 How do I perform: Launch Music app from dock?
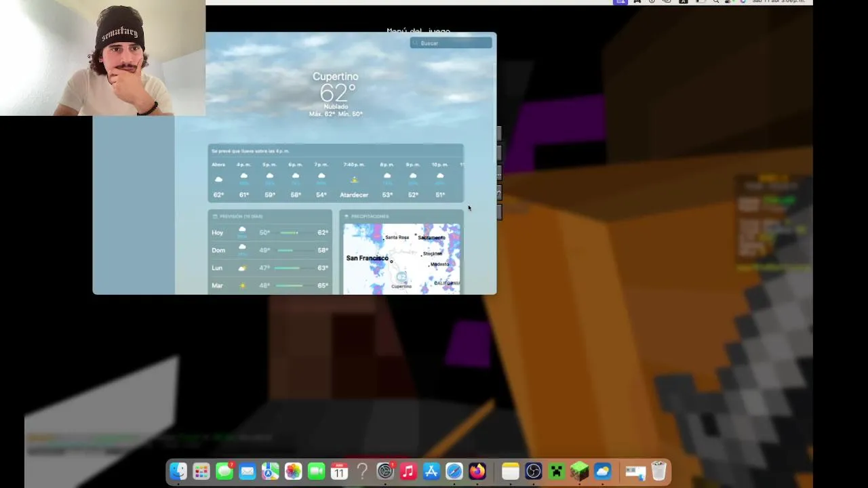408,471
